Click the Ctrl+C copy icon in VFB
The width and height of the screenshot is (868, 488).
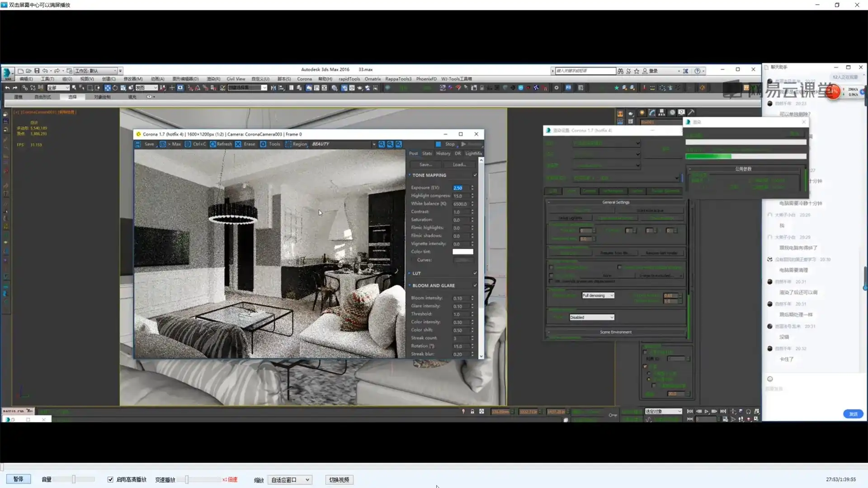tap(188, 144)
